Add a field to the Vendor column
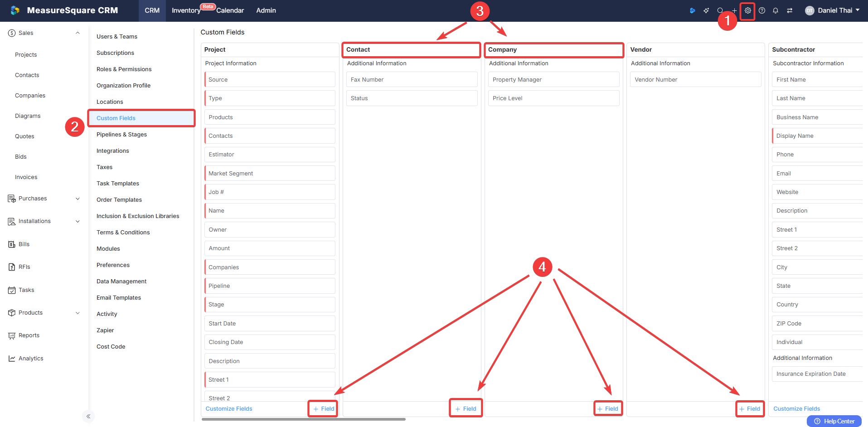The width and height of the screenshot is (868, 427). pyautogui.click(x=750, y=409)
